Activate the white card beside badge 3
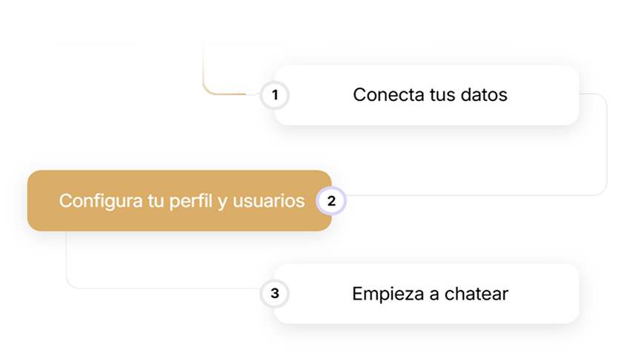 point(430,293)
